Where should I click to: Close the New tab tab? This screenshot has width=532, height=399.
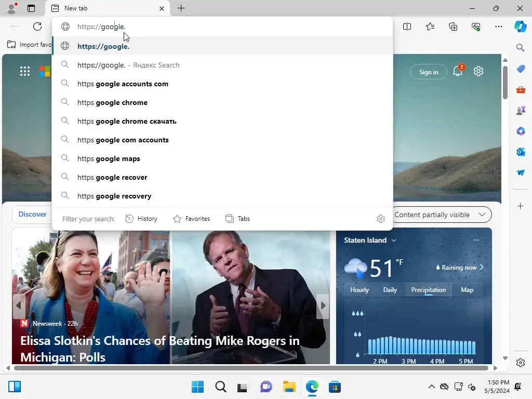(162, 8)
